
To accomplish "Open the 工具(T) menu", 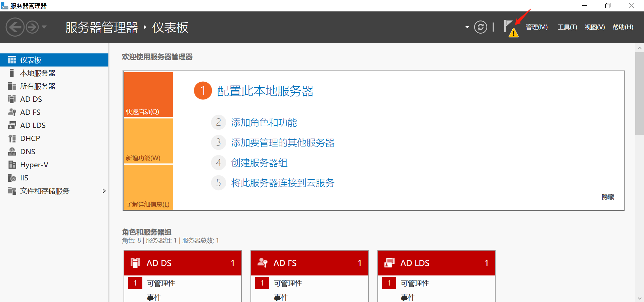I will click(567, 27).
